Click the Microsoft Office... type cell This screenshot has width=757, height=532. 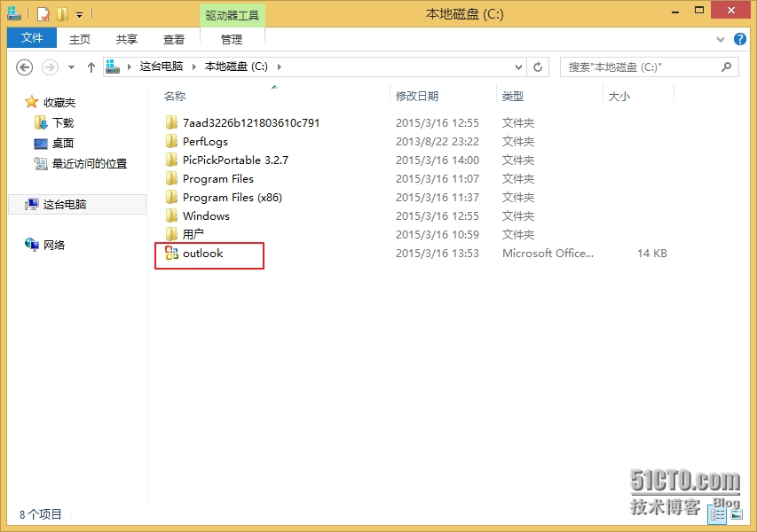coord(548,254)
